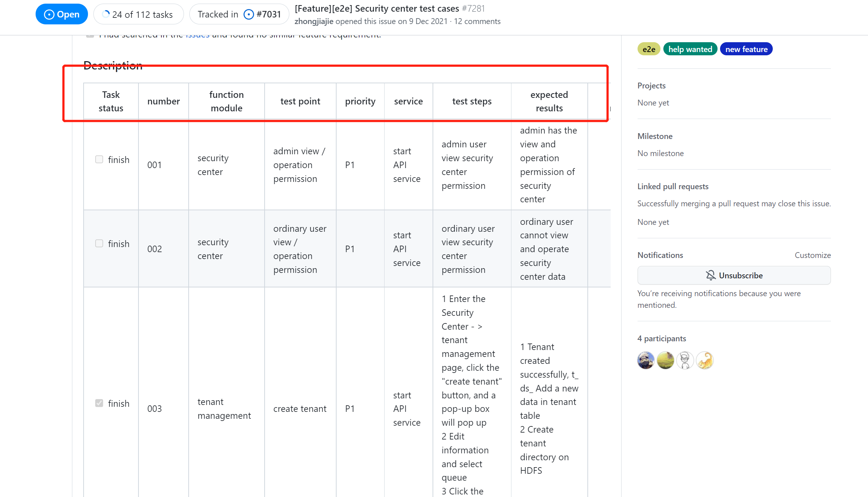The width and height of the screenshot is (868, 497).
Task: Toggle the finish checkbox for task 001
Action: pos(99,159)
